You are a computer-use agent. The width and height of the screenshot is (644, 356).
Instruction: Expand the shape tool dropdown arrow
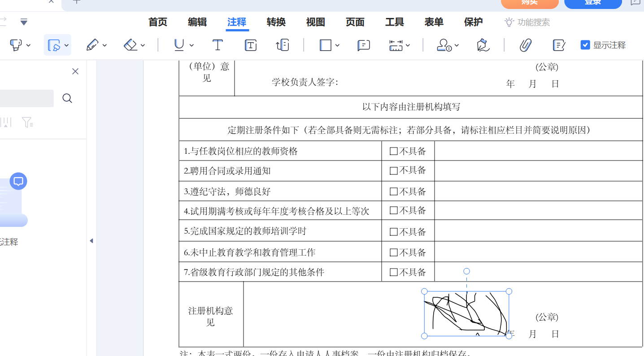[337, 45]
